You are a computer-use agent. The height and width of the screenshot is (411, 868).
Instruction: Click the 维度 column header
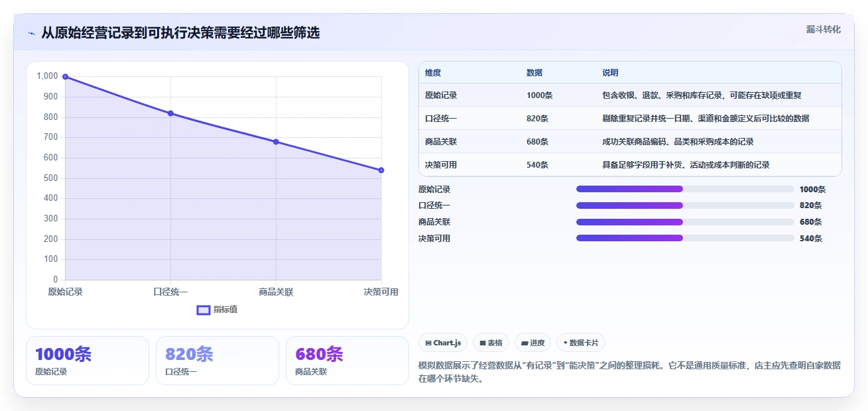pos(433,73)
